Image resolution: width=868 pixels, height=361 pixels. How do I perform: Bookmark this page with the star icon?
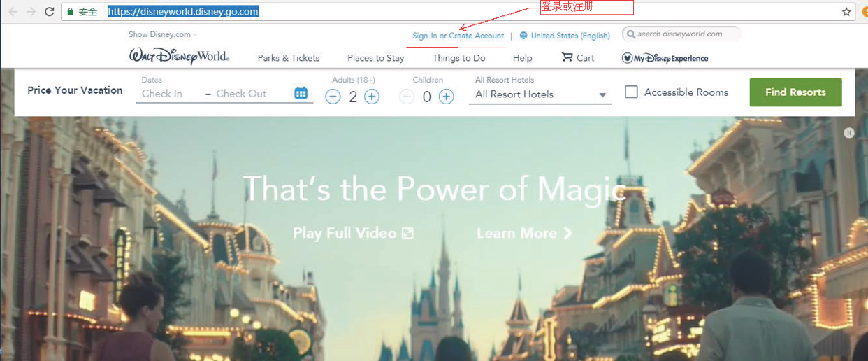click(x=846, y=12)
